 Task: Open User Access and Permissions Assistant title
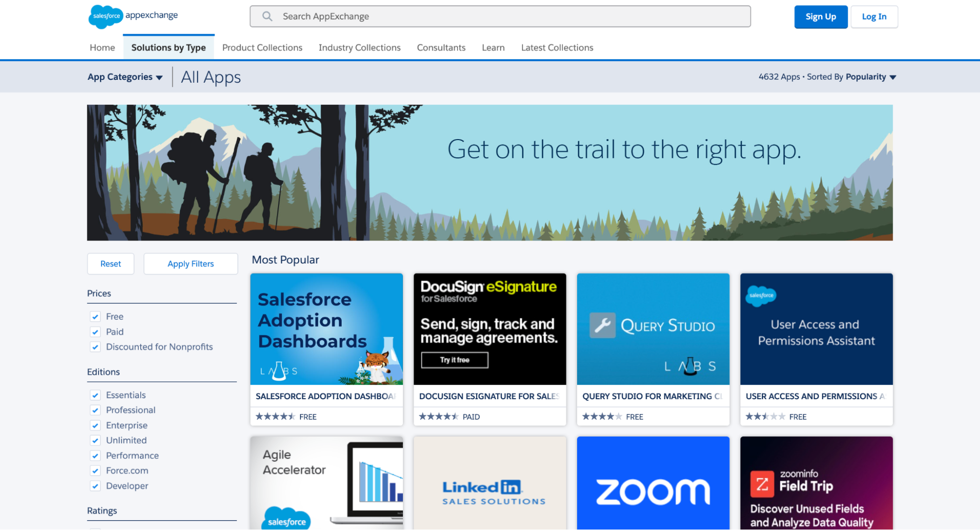(816, 396)
